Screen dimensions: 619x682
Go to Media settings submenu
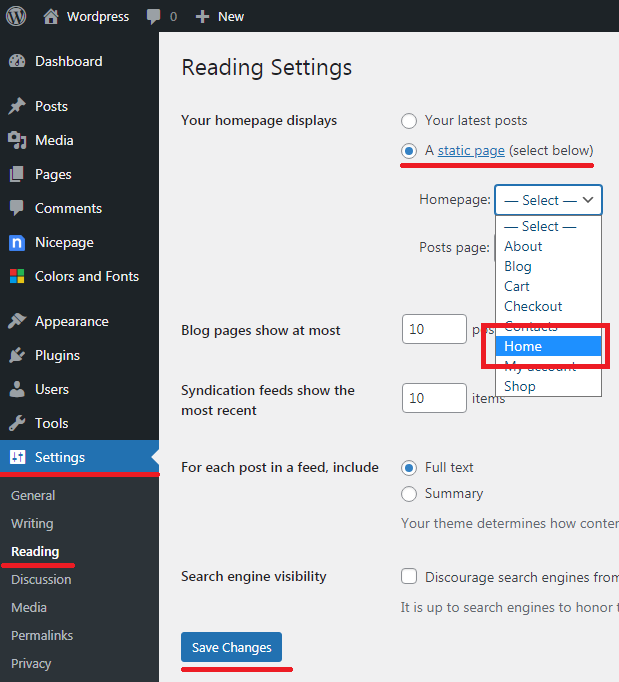tap(29, 608)
